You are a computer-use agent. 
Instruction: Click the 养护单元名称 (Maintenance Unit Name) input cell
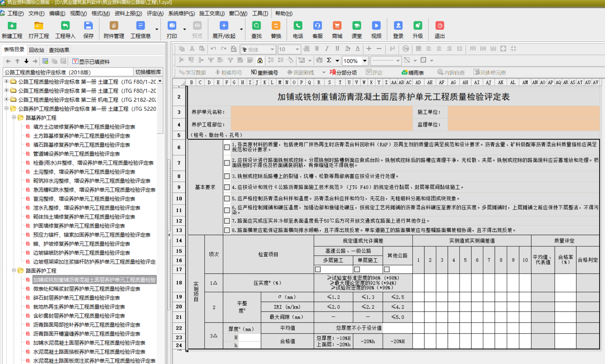click(321, 112)
